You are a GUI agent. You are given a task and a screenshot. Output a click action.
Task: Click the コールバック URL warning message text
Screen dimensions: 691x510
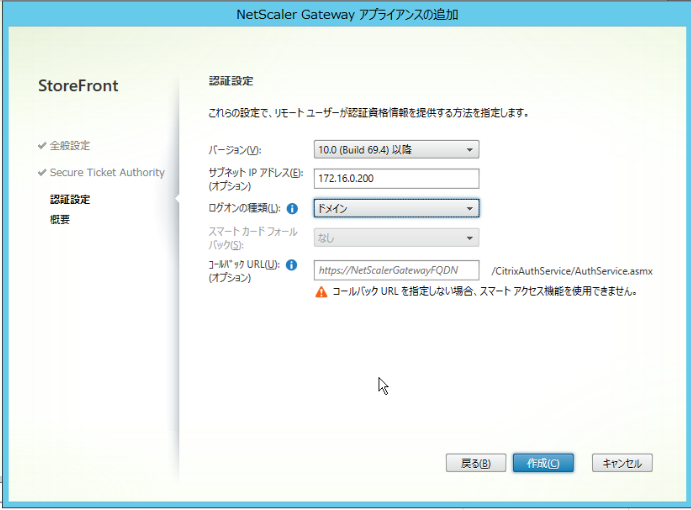[x=484, y=291]
